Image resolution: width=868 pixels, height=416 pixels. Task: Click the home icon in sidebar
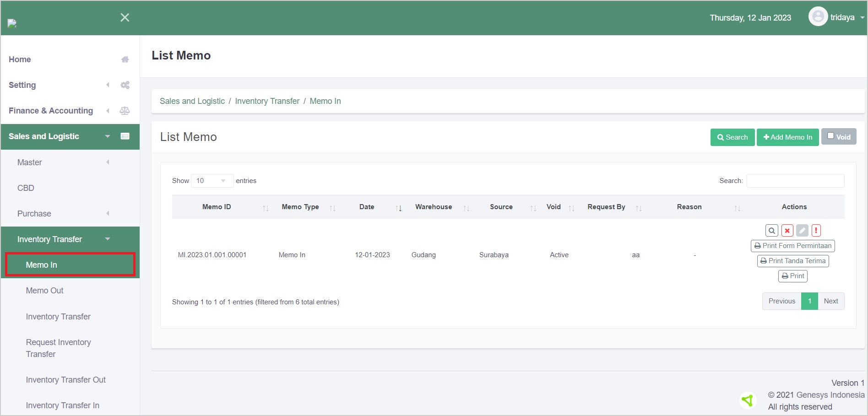pyautogui.click(x=125, y=59)
